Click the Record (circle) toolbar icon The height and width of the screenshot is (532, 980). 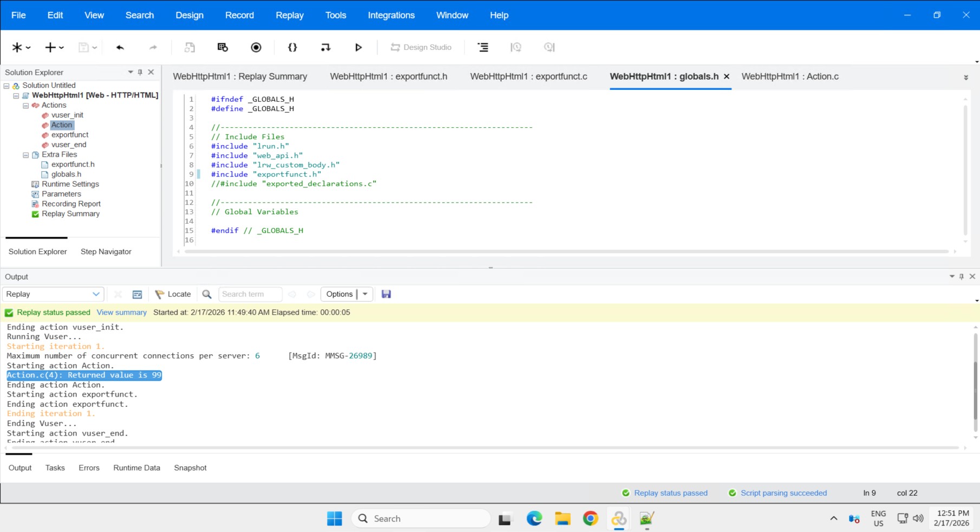click(x=256, y=48)
